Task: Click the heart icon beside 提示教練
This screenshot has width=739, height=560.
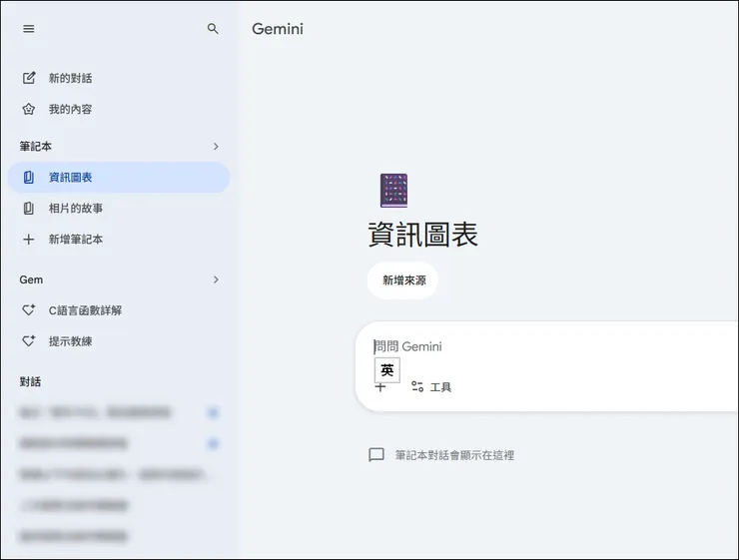Action: tap(29, 341)
